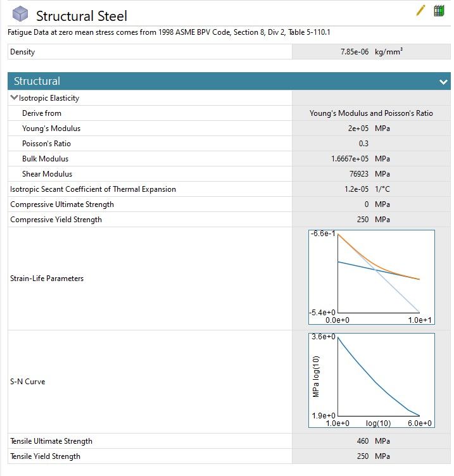Open the material library books icon
The image size is (454, 476).
point(439,11)
